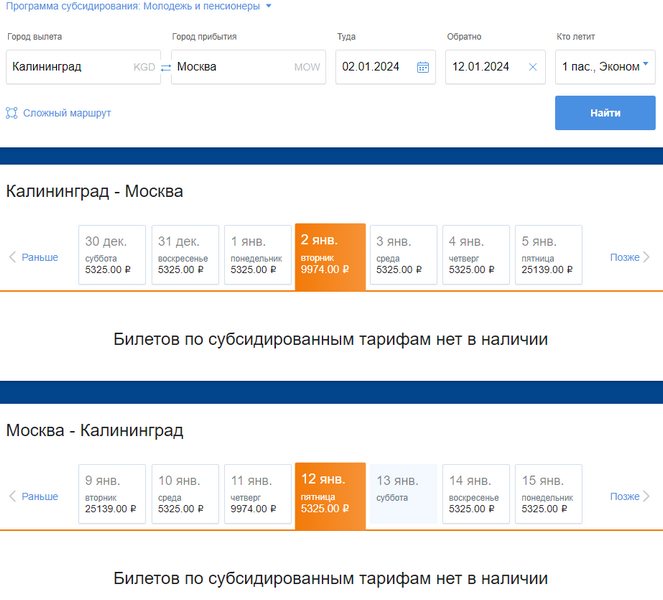This screenshot has height=600, width=663.
Task: Swap departure and arrival cities icon
Action: (166, 67)
